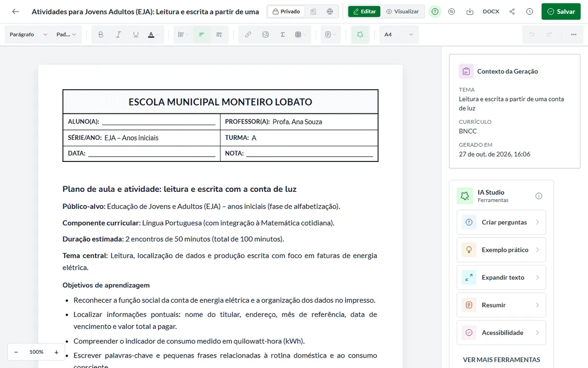The width and height of the screenshot is (588, 368).
Task: Click the BNCC currículo value
Action: click(468, 131)
